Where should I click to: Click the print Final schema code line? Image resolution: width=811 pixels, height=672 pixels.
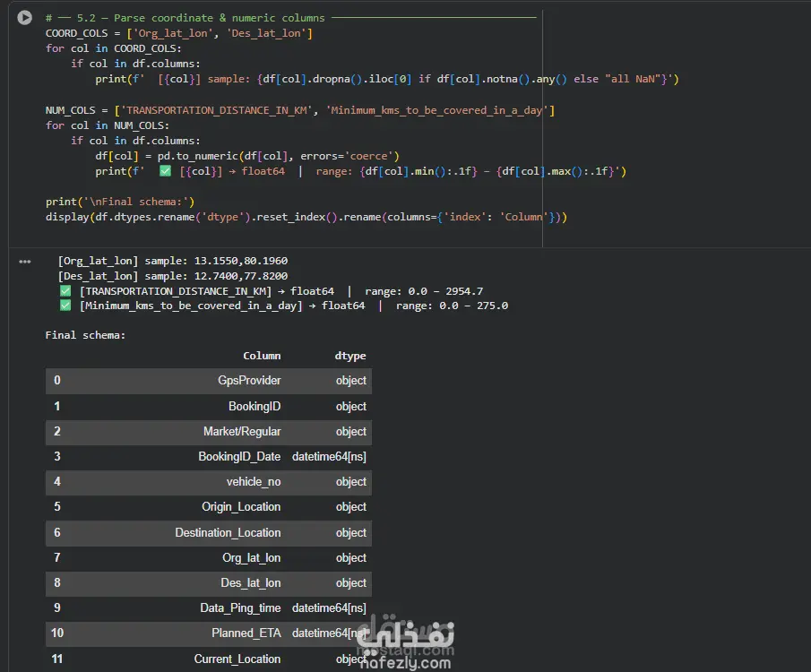(120, 202)
